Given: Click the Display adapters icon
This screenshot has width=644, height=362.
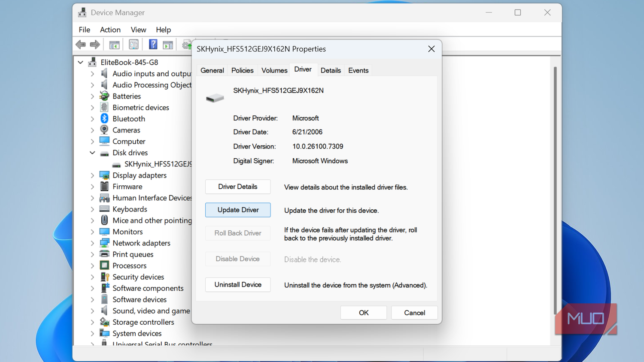Looking at the screenshot, I should pos(104,175).
